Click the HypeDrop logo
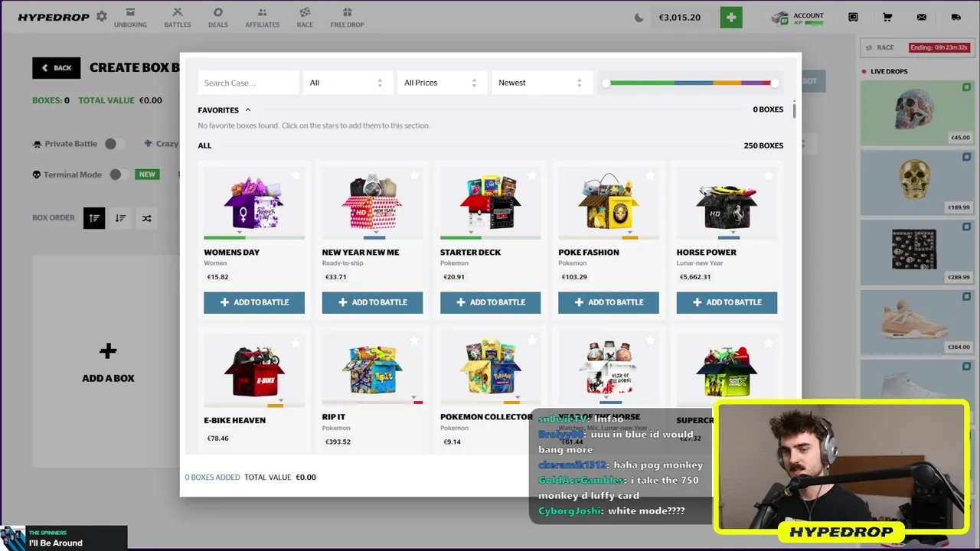Image resolution: width=980 pixels, height=551 pixels. (x=54, y=17)
